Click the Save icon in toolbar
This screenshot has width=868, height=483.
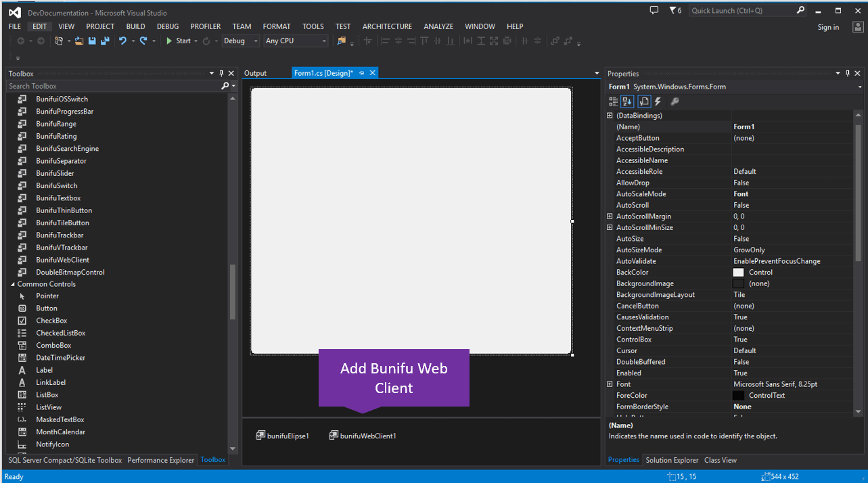click(x=92, y=41)
